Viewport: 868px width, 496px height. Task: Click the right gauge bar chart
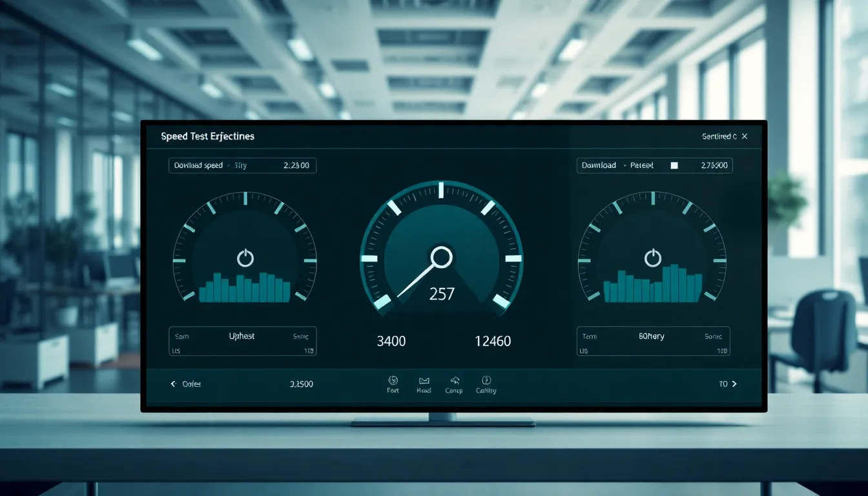click(x=652, y=285)
